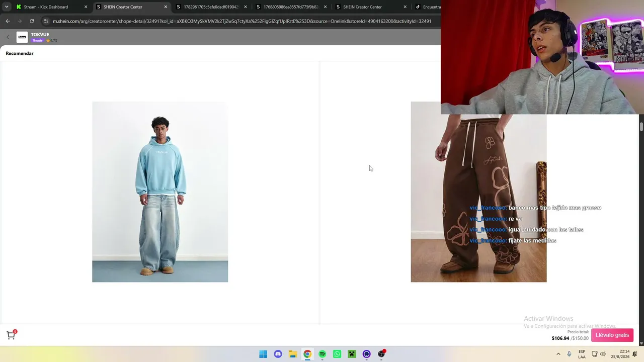Go back using the SHEIN page back chevron
The image size is (644, 362).
[x=8, y=37]
